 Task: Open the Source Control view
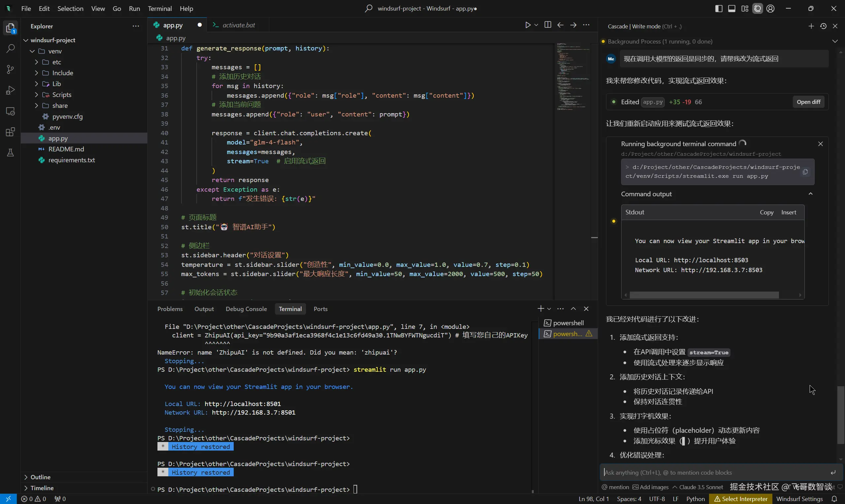point(11,70)
